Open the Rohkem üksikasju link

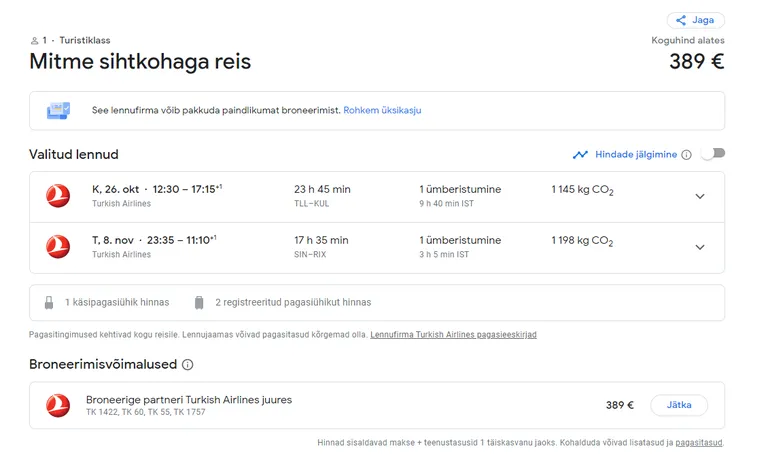pos(382,110)
